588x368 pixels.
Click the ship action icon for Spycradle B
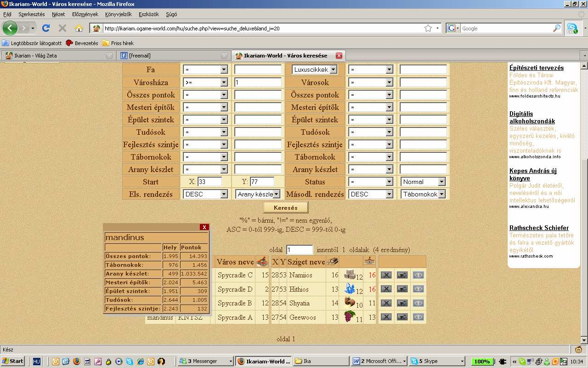click(x=402, y=303)
